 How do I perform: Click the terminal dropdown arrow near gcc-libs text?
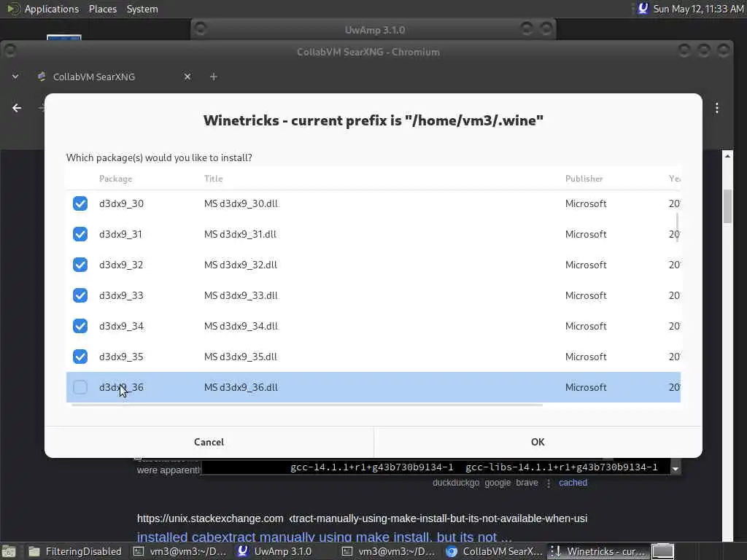pyautogui.click(x=675, y=469)
